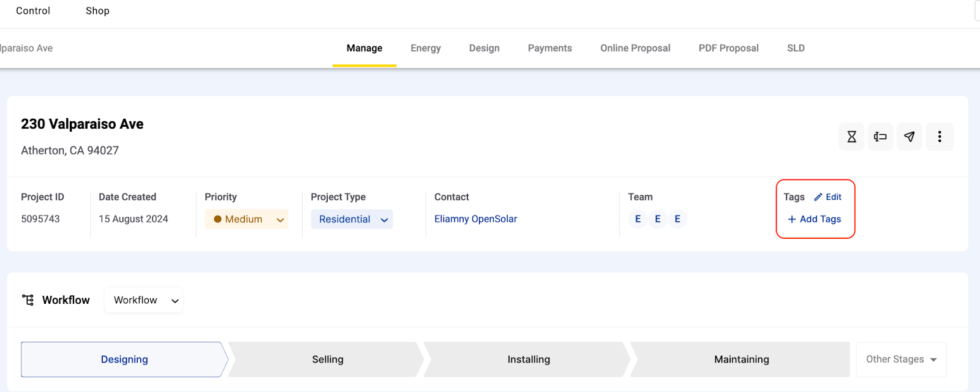The image size is (980, 392).
Task: Open the Design tab
Action: [x=484, y=48]
